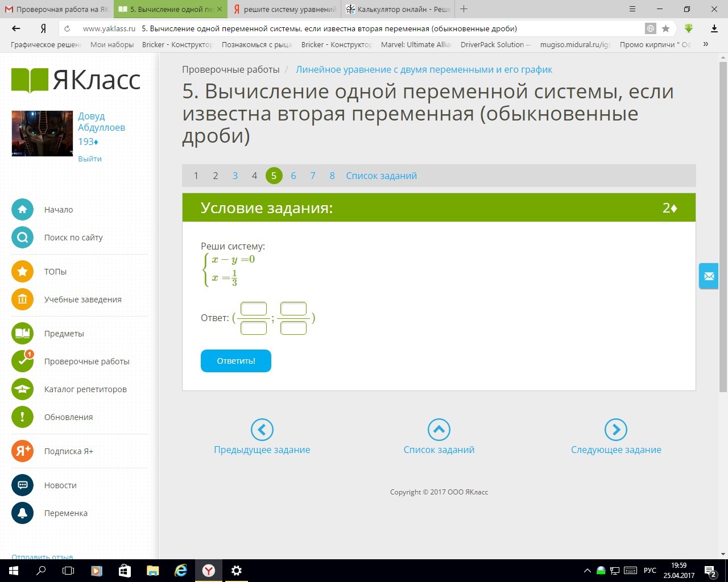Click the page reload icon
728x582 pixels.
67,28
